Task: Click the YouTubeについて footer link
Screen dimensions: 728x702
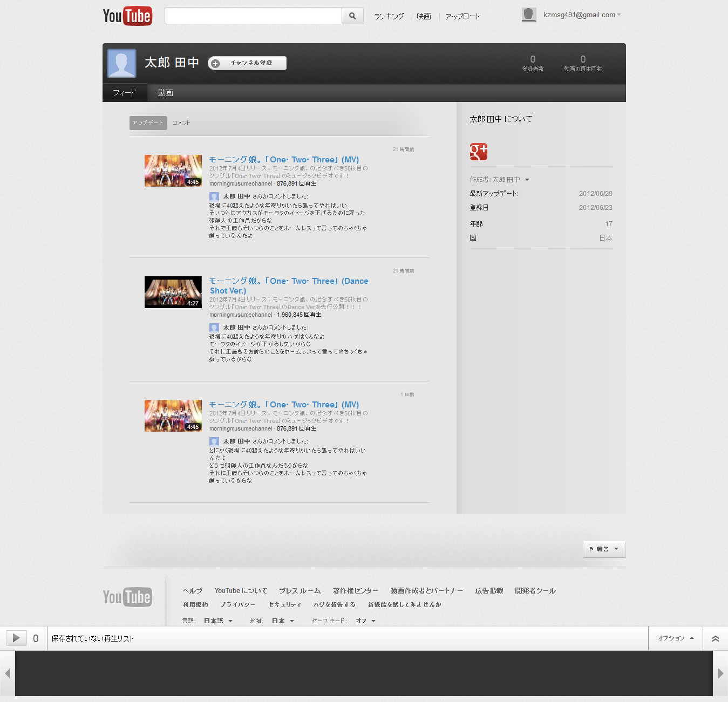Action: click(x=241, y=591)
